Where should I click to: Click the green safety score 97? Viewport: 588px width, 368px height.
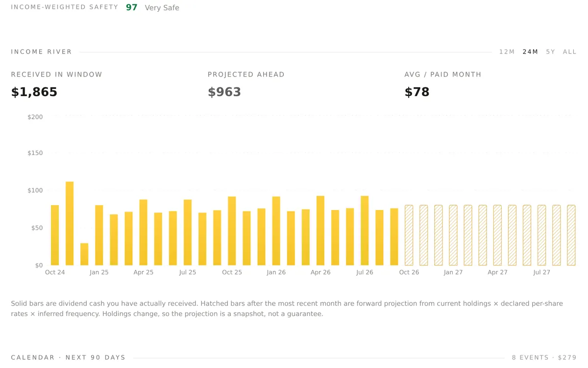pos(132,7)
